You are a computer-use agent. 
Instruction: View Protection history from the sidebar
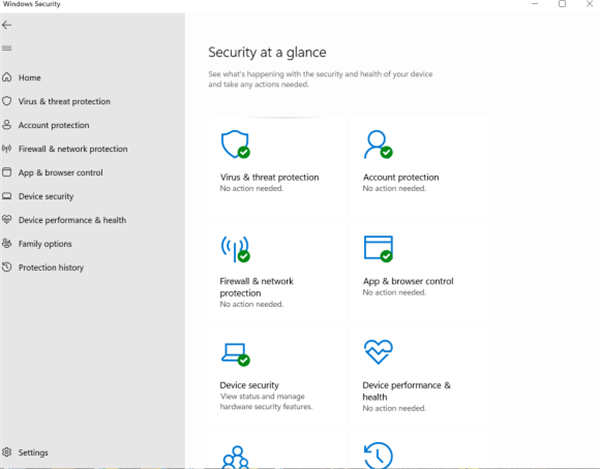(x=50, y=268)
